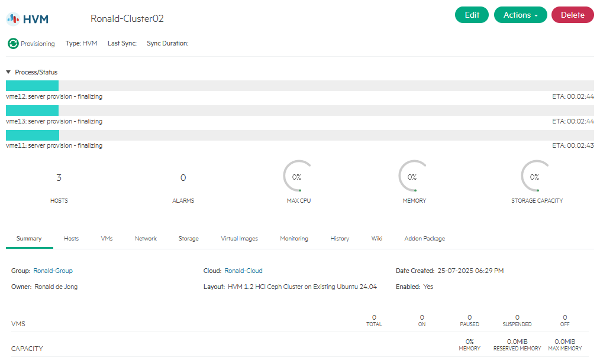Open the Actions dropdown menu

pos(520,15)
